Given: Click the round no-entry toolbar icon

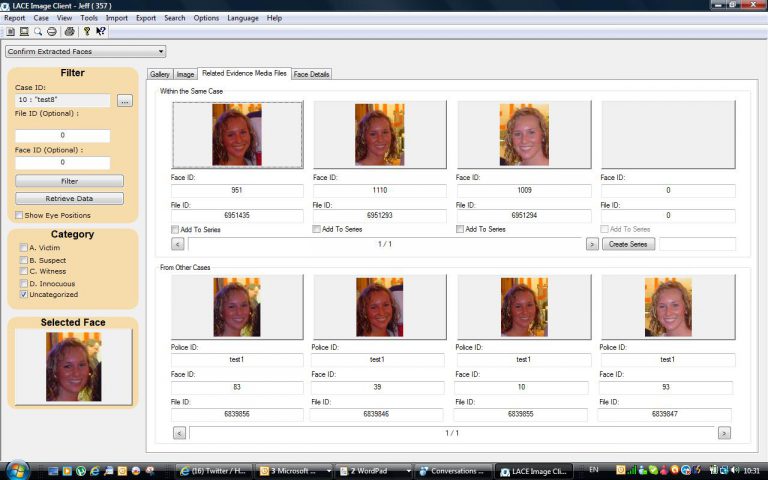Looking at the screenshot, I should (x=51, y=32).
